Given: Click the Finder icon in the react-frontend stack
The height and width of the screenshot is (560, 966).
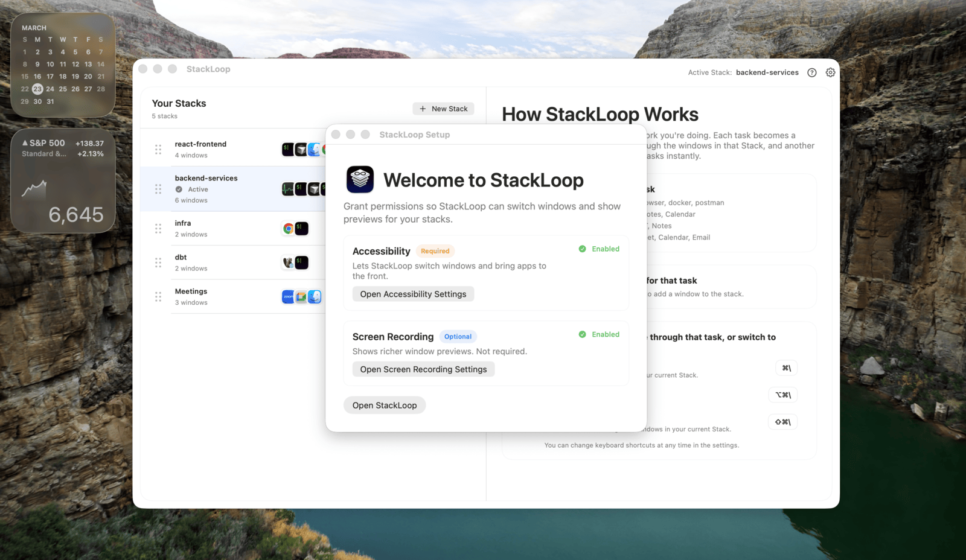Looking at the screenshot, I should tap(314, 149).
